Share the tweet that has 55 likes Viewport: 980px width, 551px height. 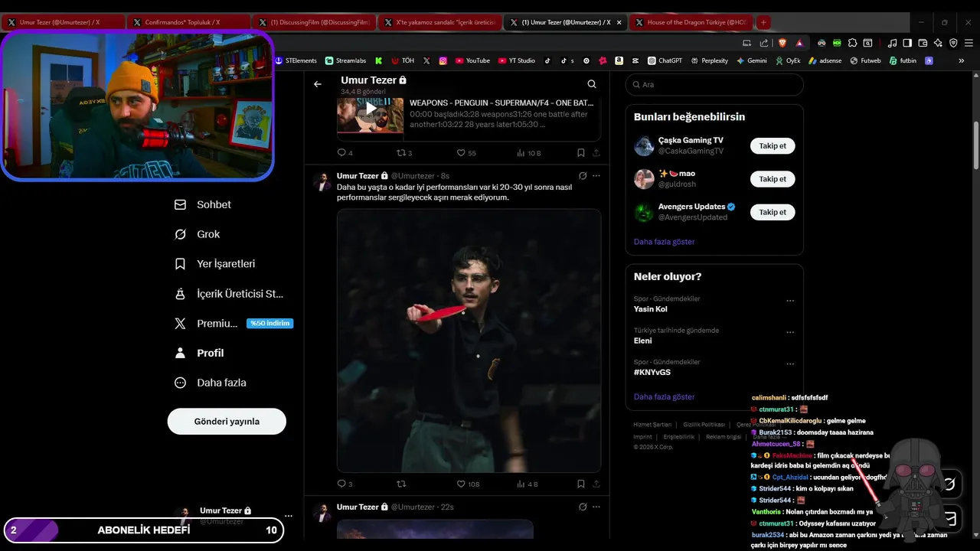596,152
